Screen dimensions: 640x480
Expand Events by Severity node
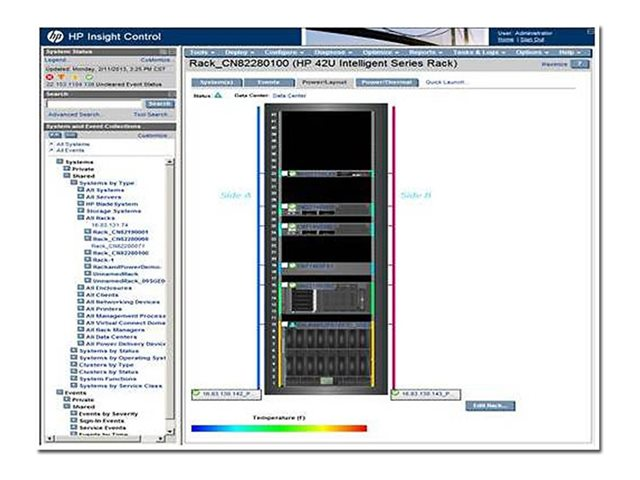click(x=74, y=414)
